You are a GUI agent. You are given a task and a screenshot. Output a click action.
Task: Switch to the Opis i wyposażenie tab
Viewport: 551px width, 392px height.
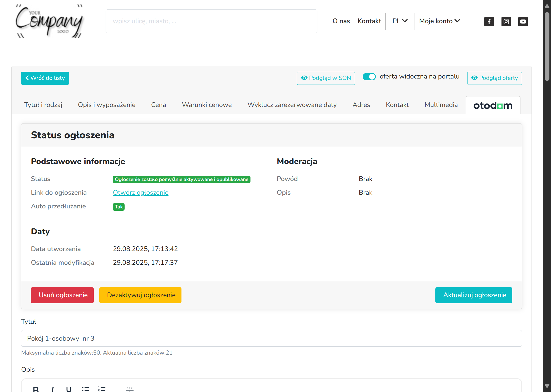(x=107, y=105)
